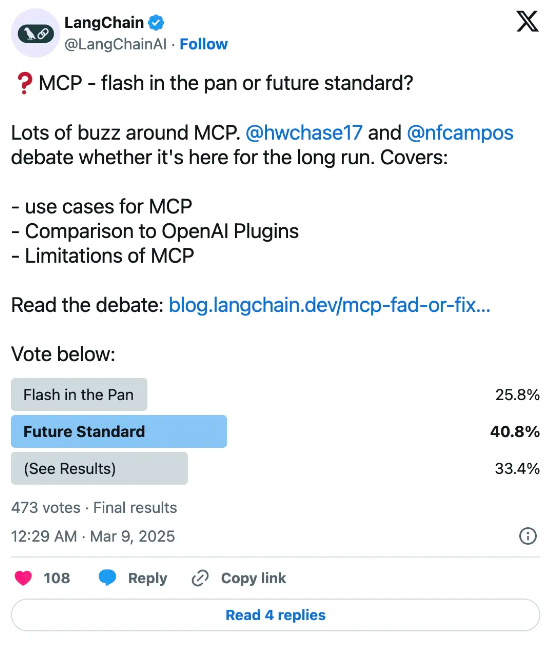Image resolution: width=554 pixels, height=645 pixels.
Task: Open the @nfcampos mention
Action: click(460, 133)
